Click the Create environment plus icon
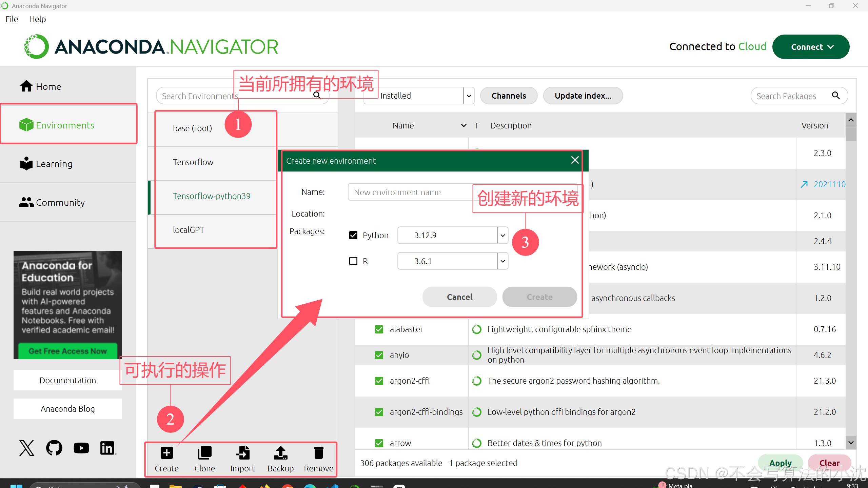Viewport: 868px width, 488px height. point(166,453)
